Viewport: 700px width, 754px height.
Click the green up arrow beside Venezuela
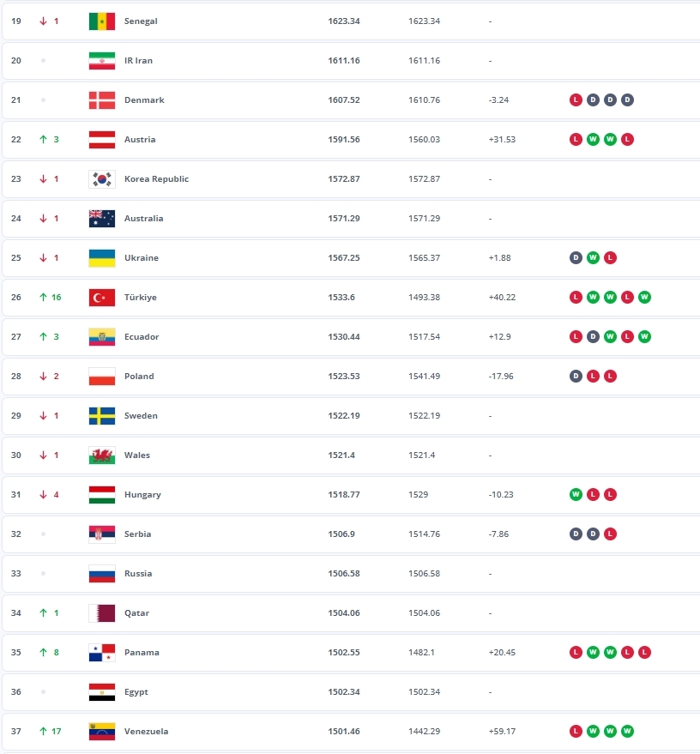43,731
